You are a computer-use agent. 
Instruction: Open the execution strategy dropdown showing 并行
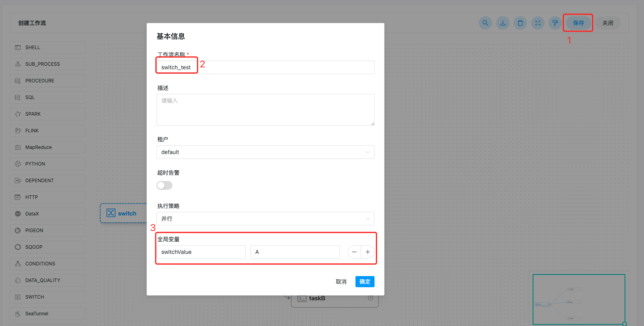click(266, 219)
